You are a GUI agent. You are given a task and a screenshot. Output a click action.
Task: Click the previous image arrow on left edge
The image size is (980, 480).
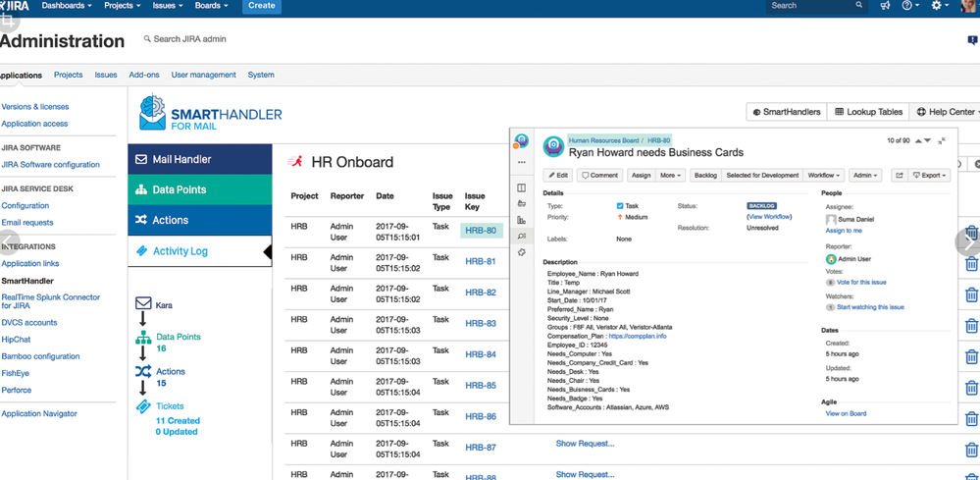(x=9, y=242)
